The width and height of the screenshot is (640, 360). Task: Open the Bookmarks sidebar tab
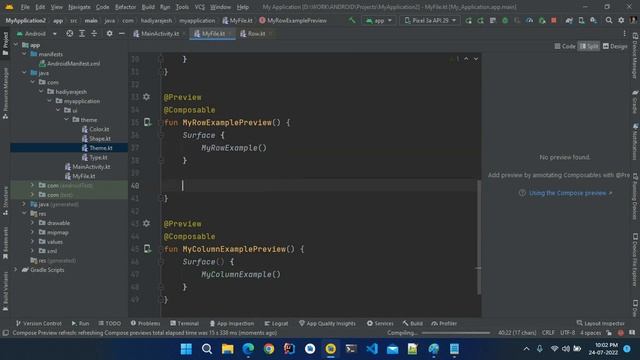coord(5,243)
